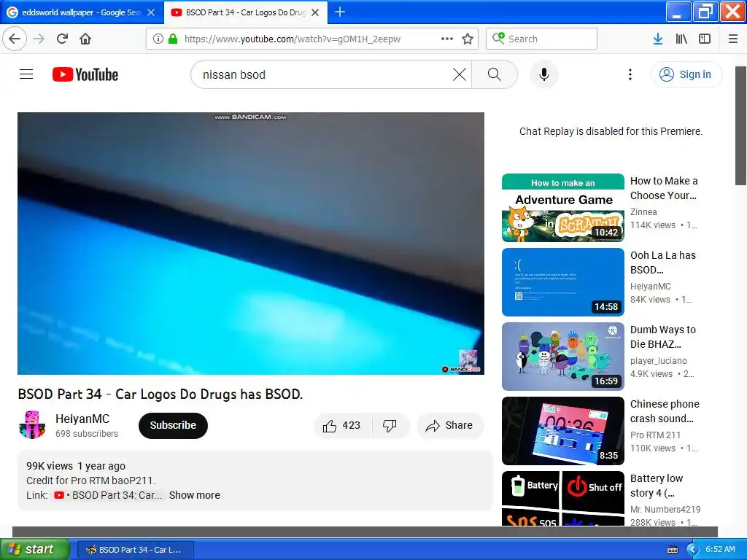Close the eddsworld wallpaper tab
Image resolution: width=747 pixels, height=560 pixels.
151,12
